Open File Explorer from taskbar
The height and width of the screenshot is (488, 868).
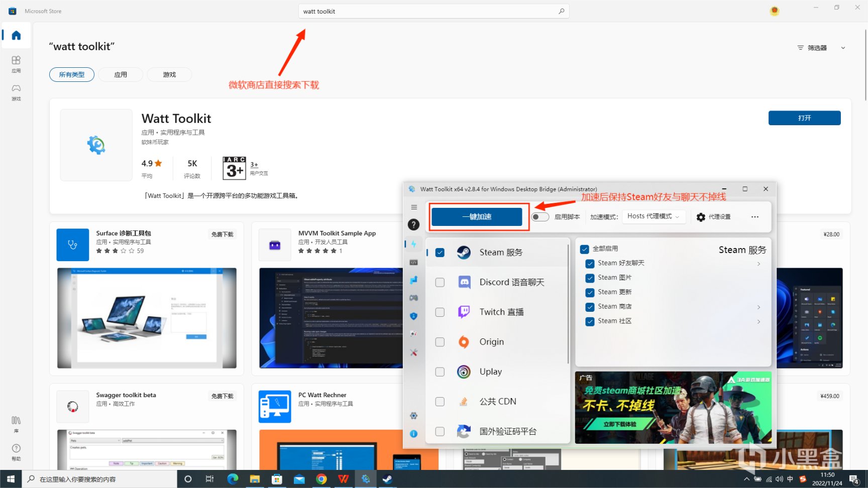255,479
